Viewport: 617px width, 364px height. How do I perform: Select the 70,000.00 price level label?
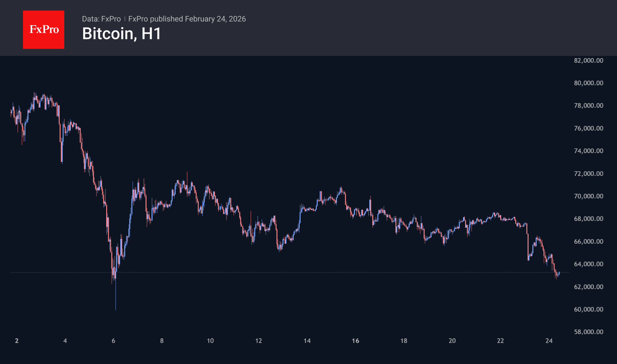588,196
